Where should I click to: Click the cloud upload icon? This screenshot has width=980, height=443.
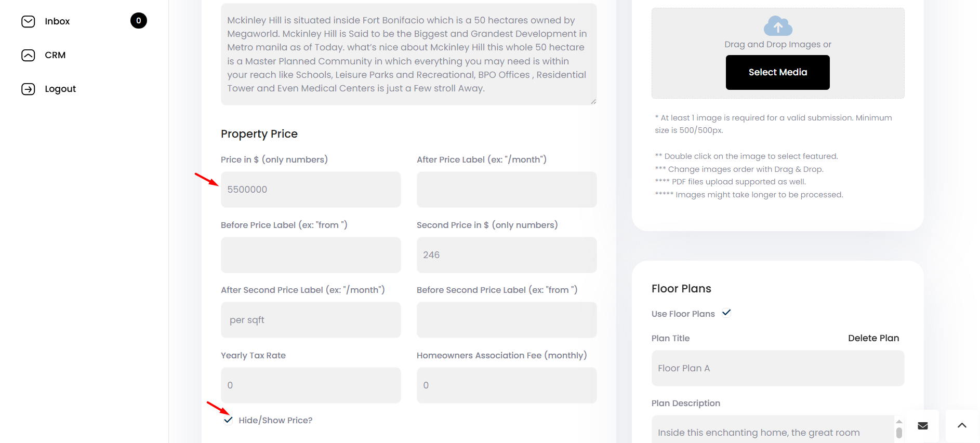778,26
